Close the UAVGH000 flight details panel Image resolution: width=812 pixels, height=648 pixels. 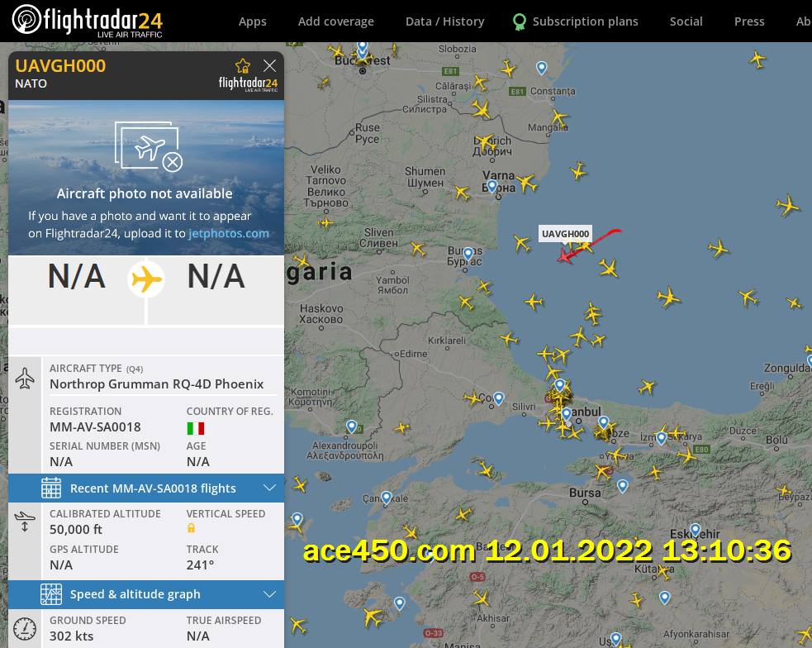[x=269, y=66]
